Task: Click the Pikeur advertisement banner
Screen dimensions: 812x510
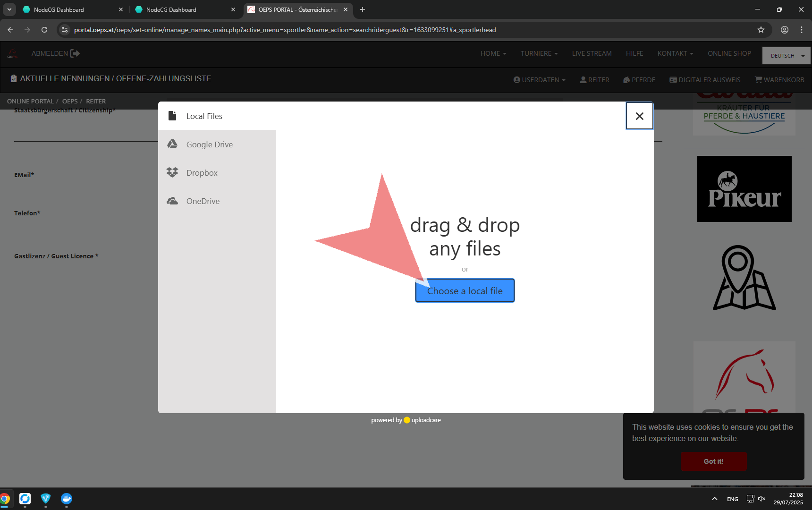Action: [744, 189]
